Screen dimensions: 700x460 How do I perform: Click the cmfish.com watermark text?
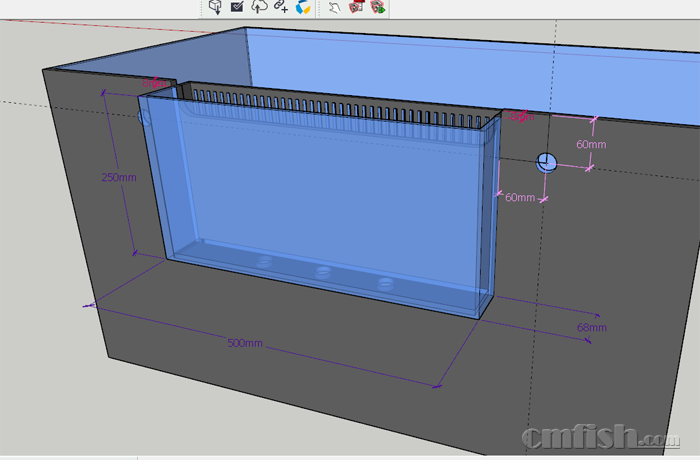[590, 437]
